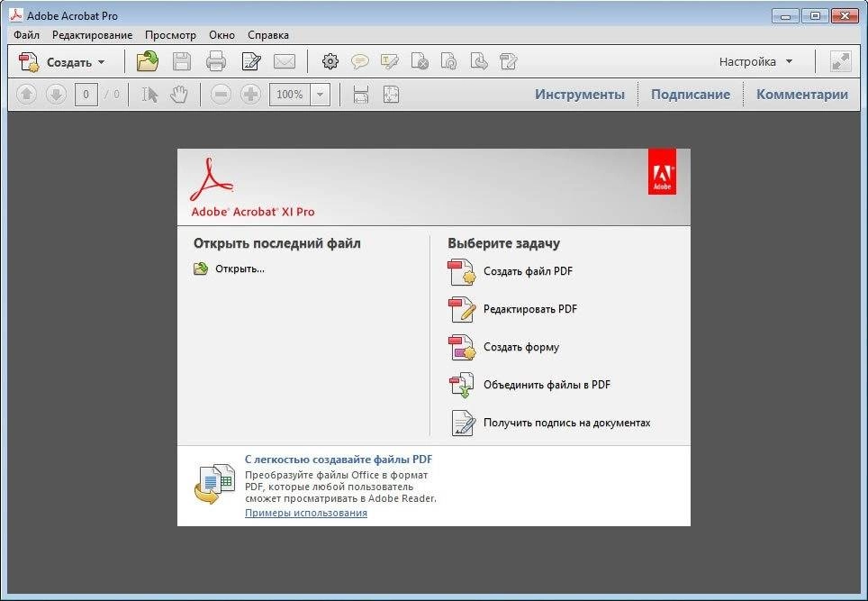The height and width of the screenshot is (601, 868).
Task: Open the Подписание pane
Action: coord(691,95)
